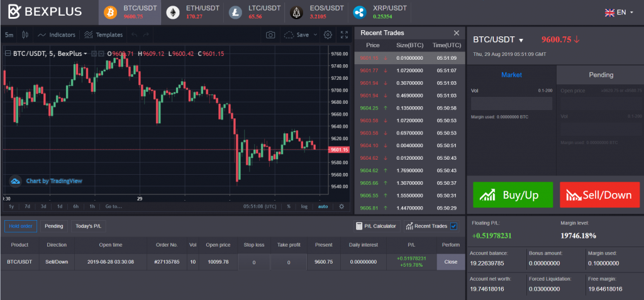The image size is (644, 300).
Task: Close the Recent Trades panel
Action: tap(457, 33)
